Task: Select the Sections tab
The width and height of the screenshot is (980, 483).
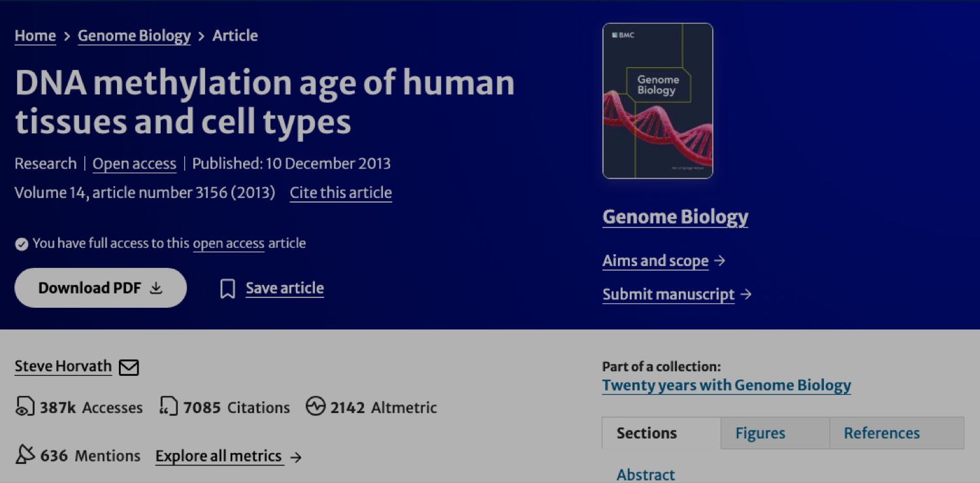Action: pos(661,433)
